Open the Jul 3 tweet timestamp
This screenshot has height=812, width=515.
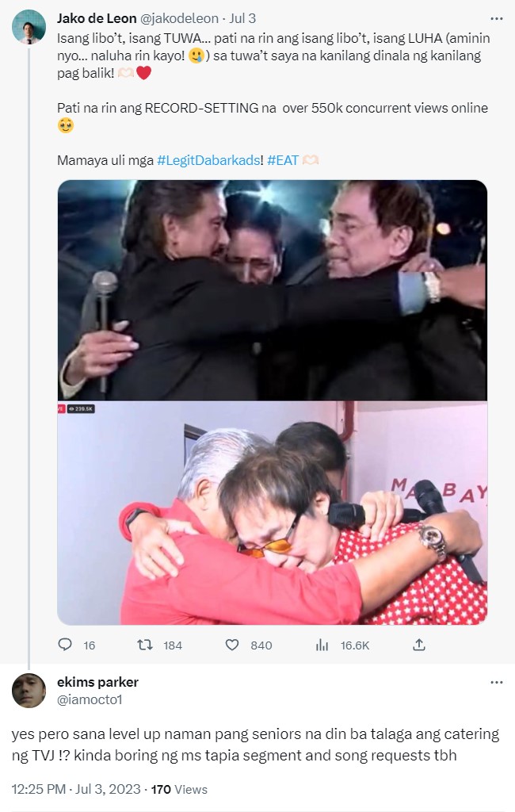241,18
